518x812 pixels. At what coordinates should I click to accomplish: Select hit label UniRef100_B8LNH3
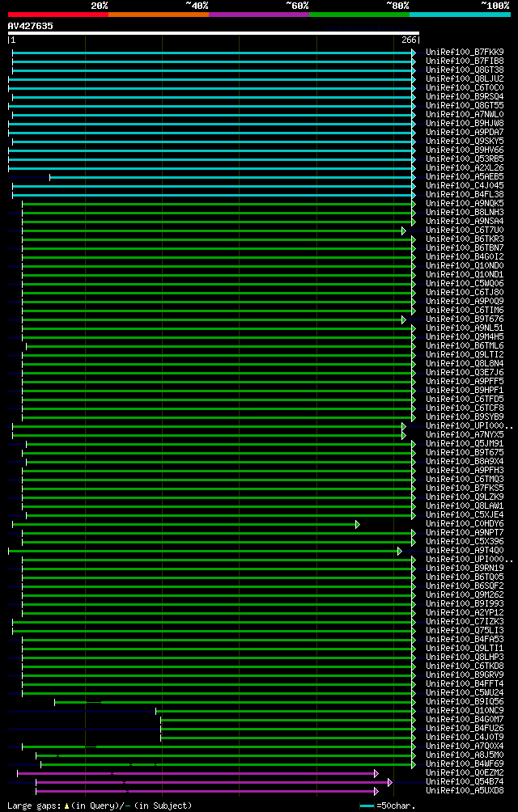[465, 213]
